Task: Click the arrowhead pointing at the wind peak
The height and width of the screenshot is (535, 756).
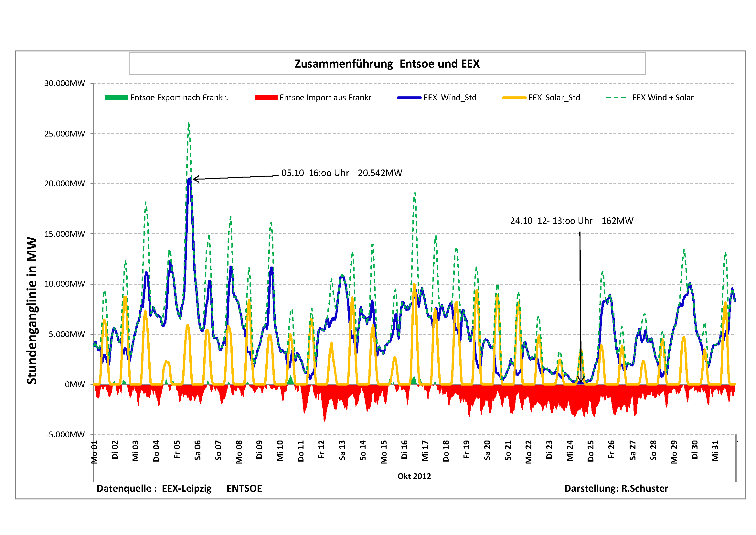Action: coord(195,179)
